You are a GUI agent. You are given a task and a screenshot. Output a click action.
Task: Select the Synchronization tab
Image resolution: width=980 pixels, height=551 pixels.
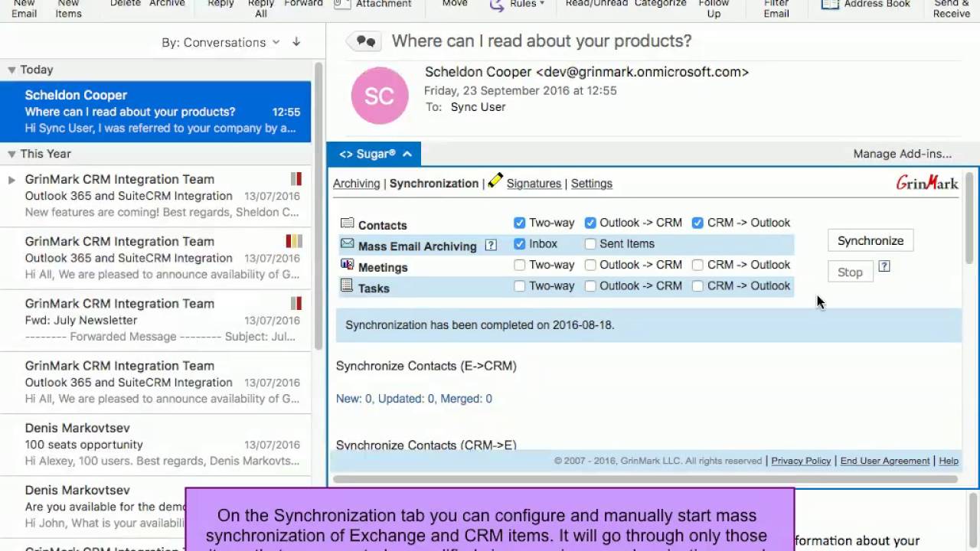click(433, 184)
